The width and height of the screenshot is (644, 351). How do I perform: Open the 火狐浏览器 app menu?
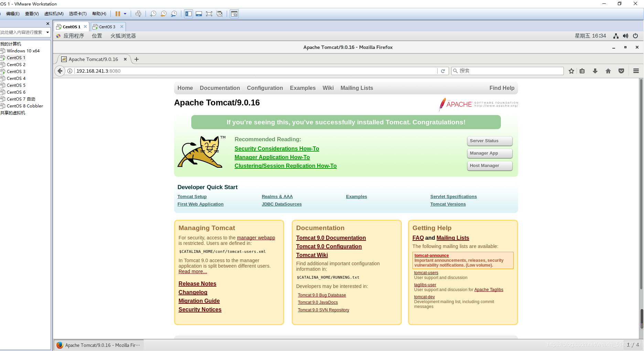click(x=123, y=36)
